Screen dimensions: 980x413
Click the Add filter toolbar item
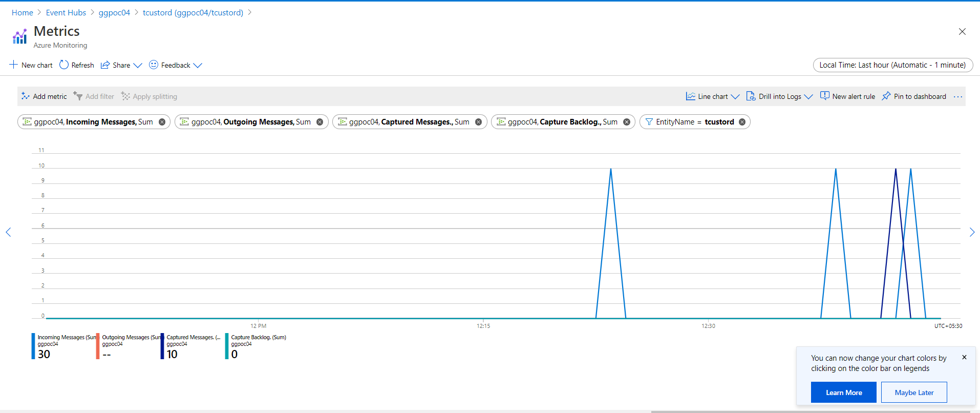[94, 96]
